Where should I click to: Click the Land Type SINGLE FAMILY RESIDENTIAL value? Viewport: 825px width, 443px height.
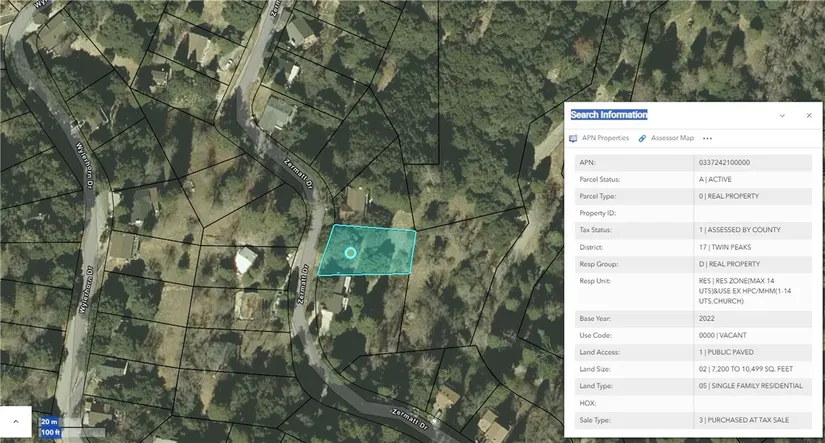750,385
